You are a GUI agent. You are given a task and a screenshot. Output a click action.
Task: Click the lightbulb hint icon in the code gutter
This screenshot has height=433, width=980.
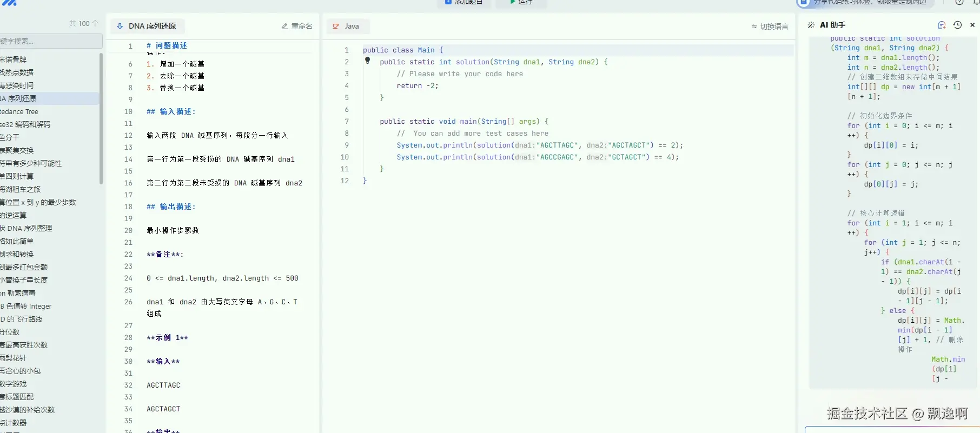pos(367,61)
